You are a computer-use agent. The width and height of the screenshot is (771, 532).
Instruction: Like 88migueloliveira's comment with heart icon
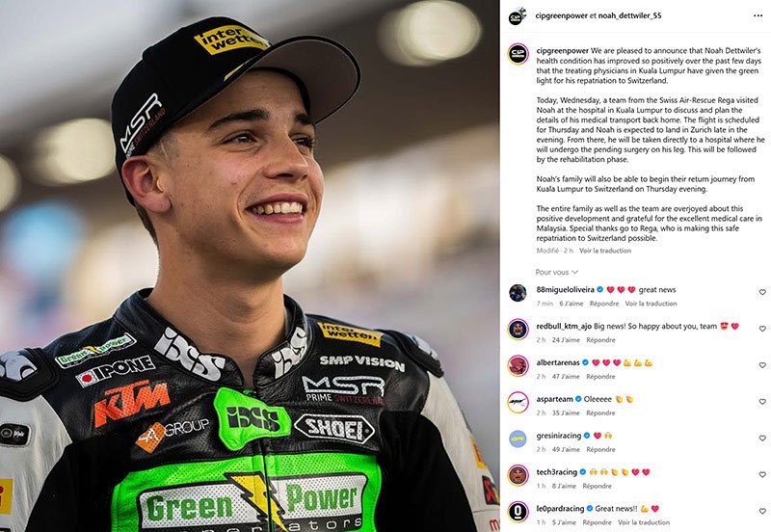[762, 292]
